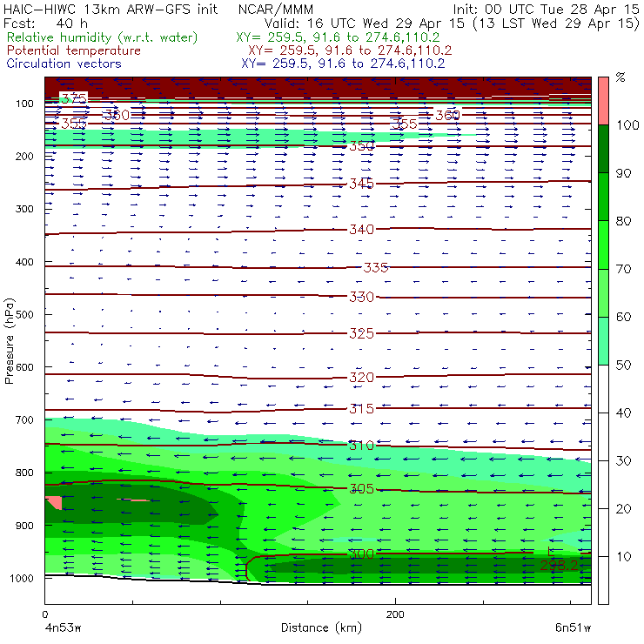Click the dark red stratosphere band atop plot
Screen dimensions: 644x644
point(318,87)
